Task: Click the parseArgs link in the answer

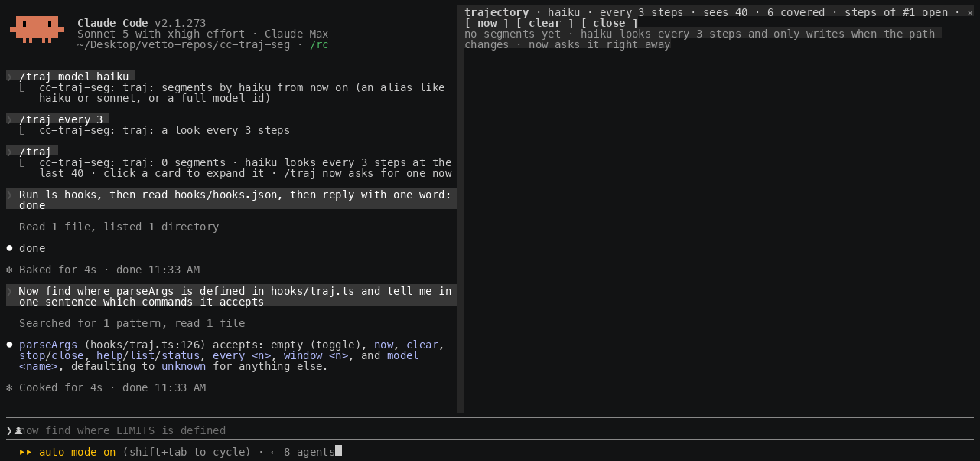Action: 48,345
